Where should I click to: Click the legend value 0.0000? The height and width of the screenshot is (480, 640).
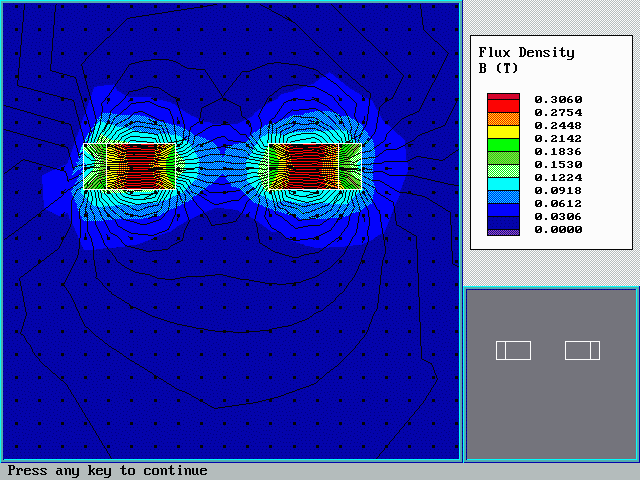click(x=558, y=230)
